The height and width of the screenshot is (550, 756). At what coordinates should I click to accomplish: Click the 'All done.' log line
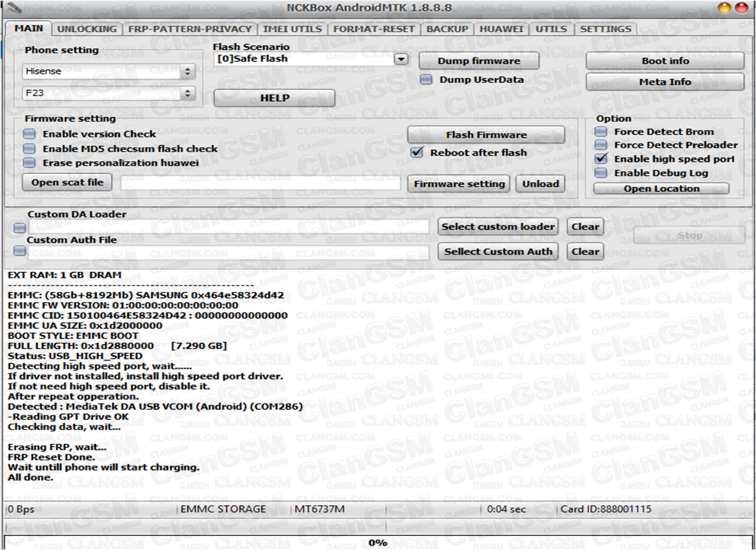tap(30, 478)
